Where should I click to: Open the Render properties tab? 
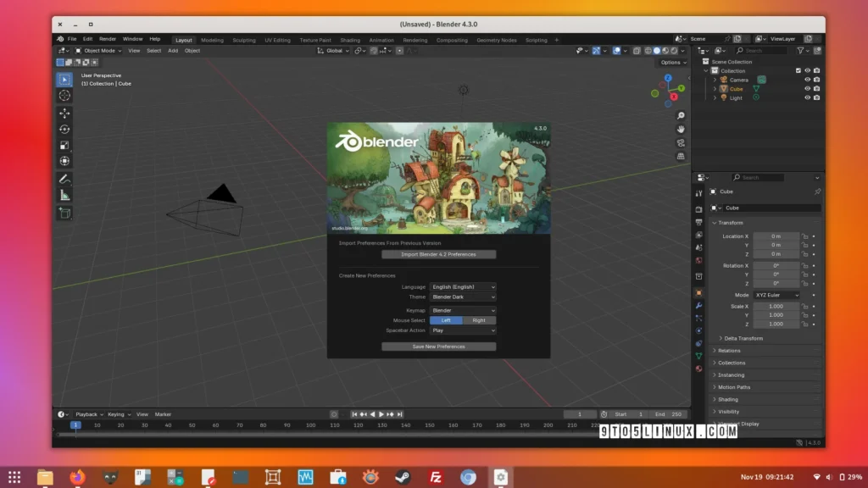click(699, 210)
